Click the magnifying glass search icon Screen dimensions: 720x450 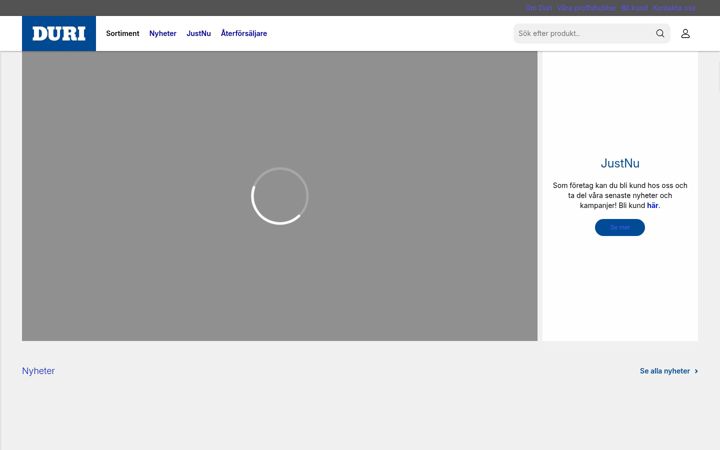tap(660, 34)
